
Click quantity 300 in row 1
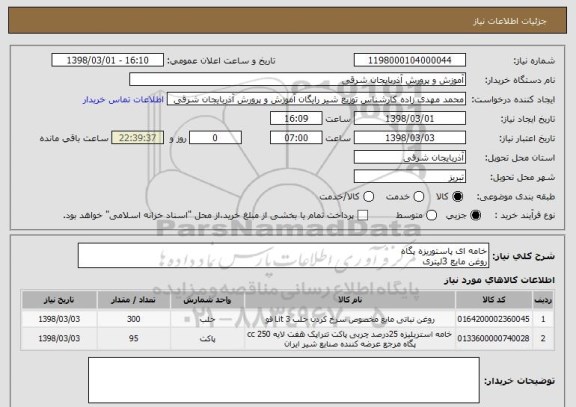coord(134,319)
